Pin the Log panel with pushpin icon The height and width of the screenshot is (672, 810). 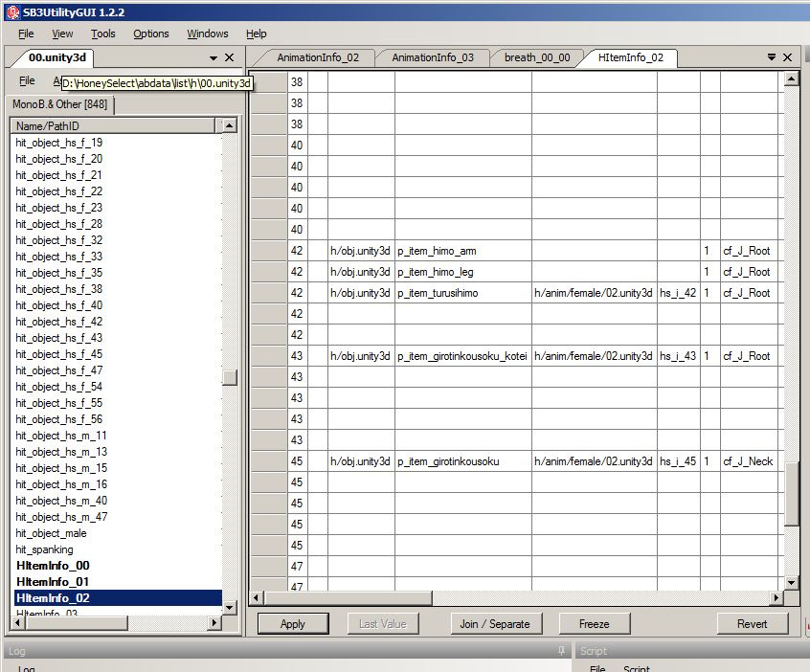(x=562, y=651)
